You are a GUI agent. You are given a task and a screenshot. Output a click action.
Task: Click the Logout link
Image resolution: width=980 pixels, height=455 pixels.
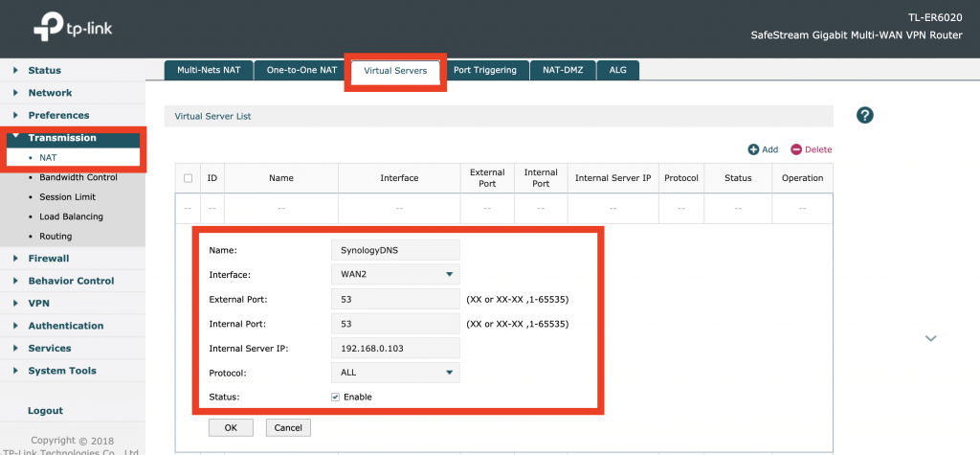[45, 410]
